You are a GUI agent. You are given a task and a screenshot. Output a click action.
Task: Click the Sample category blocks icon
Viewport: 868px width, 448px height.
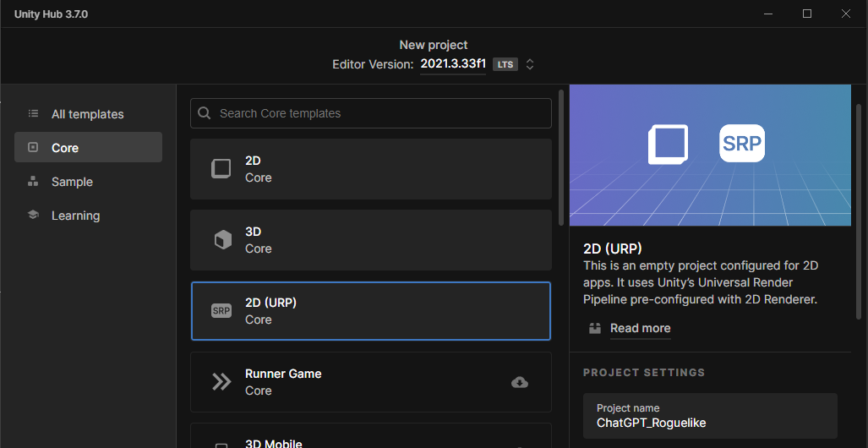tap(33, 181)
